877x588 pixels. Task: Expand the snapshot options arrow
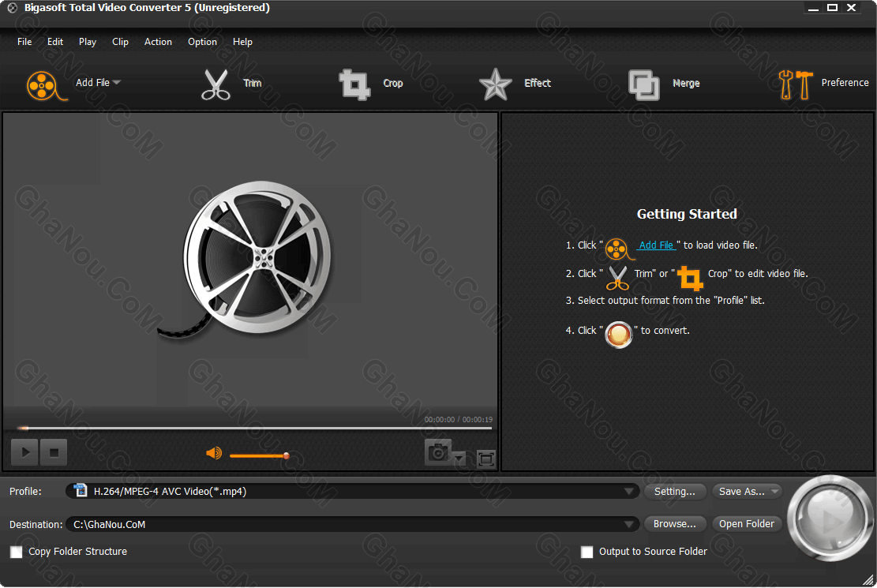459,459
